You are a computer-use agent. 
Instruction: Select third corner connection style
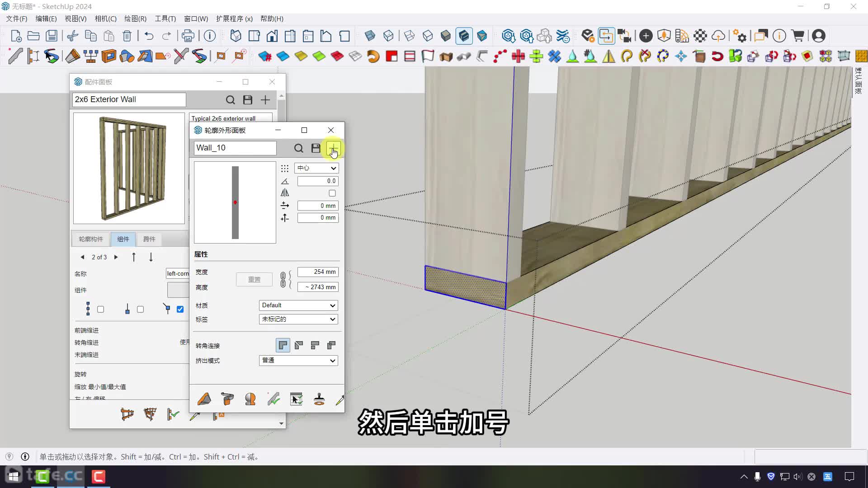315,345
